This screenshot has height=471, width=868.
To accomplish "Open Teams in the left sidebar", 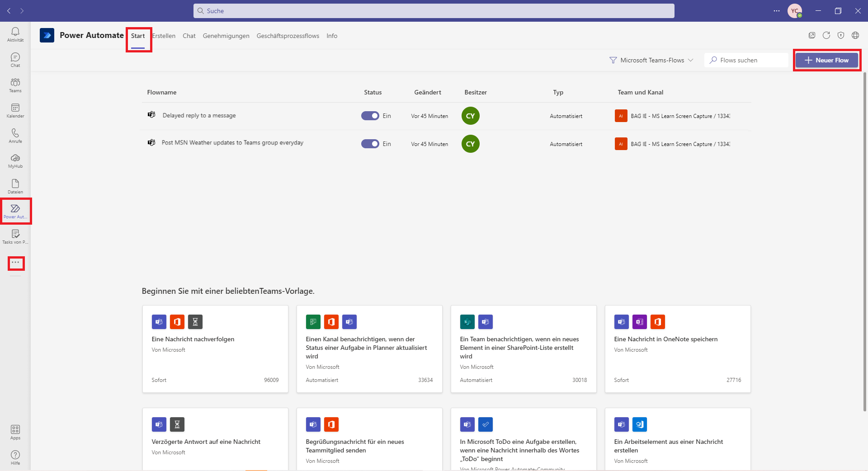I will (x=15, y=85).
